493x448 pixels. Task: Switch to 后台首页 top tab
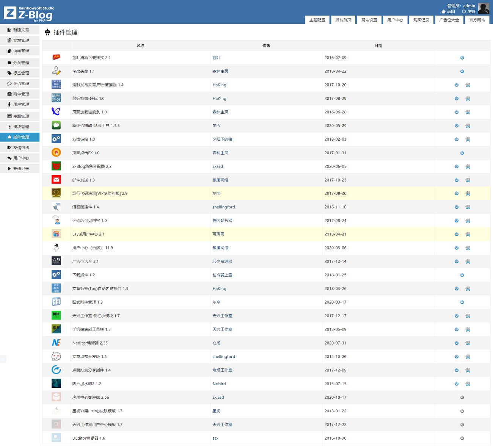343,20
